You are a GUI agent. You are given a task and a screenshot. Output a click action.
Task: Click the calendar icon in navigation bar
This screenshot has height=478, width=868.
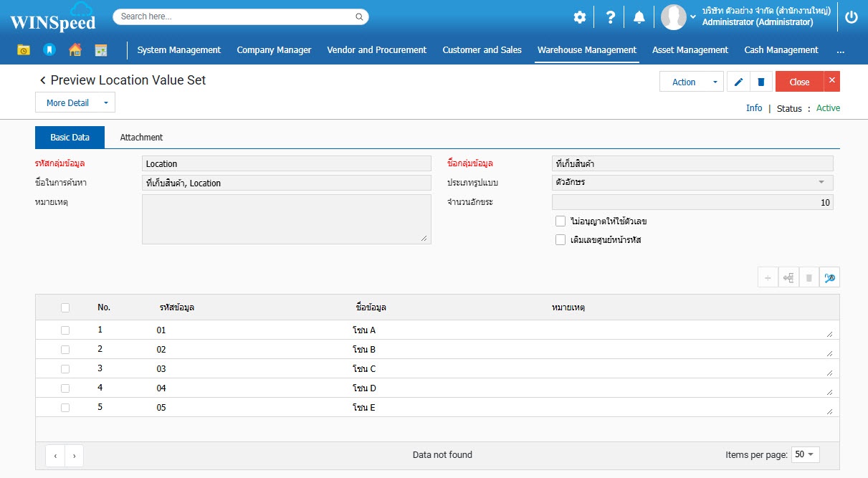[101, 50]
